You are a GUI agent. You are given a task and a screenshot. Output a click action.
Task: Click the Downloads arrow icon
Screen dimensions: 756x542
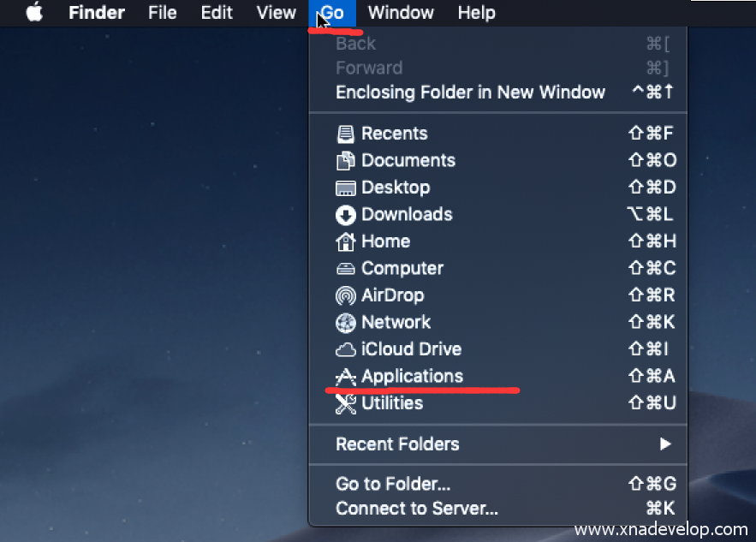coord(345,215)
